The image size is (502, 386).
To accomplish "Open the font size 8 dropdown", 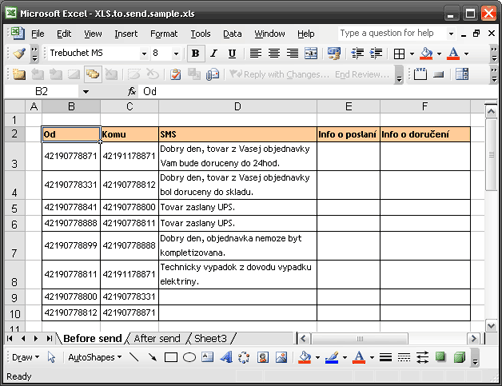I will 176,53.
